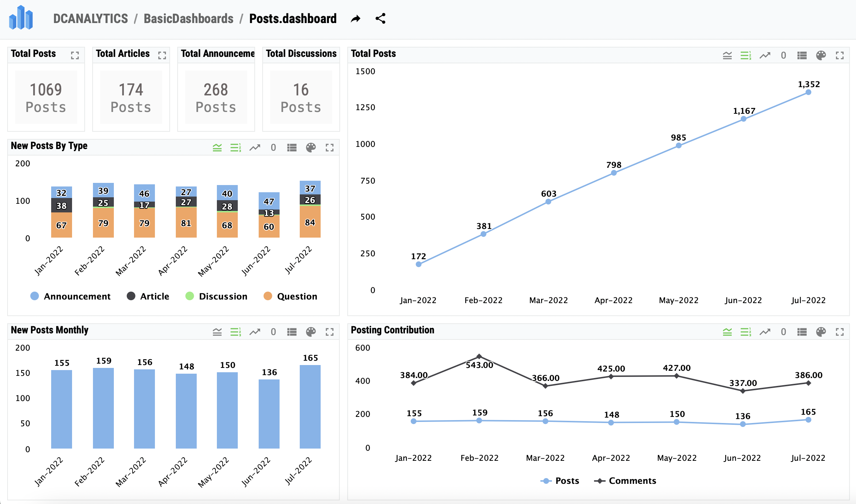Click the zero icon on the Total Posts chart

784,55
